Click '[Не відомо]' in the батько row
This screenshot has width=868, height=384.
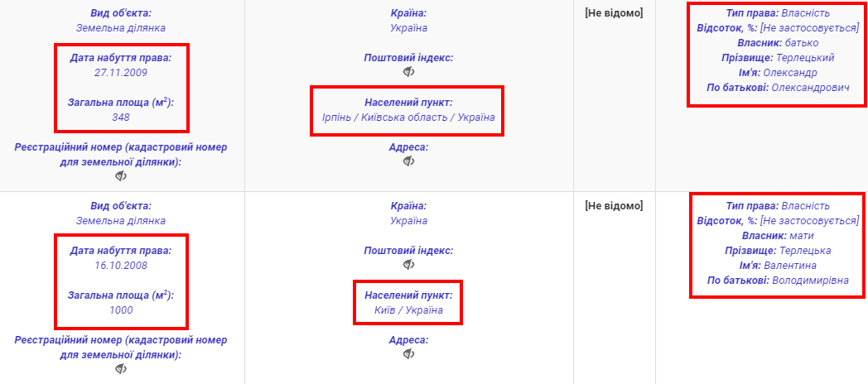[614, 12]
